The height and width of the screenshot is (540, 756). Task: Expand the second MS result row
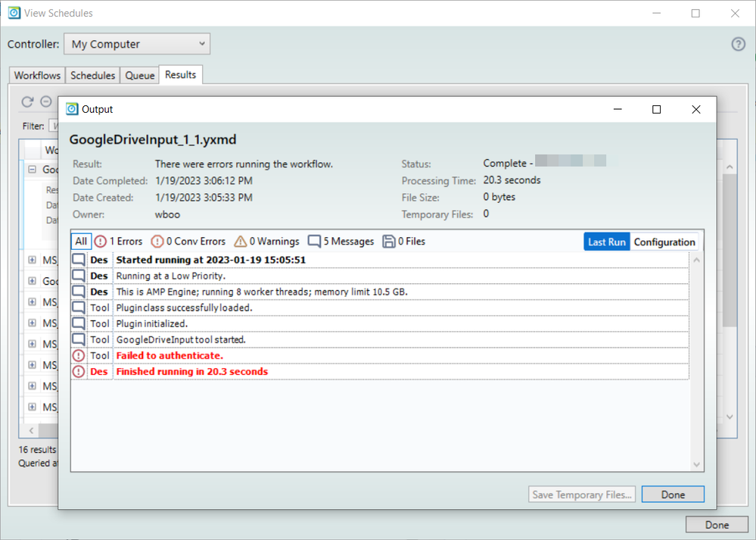32,301
